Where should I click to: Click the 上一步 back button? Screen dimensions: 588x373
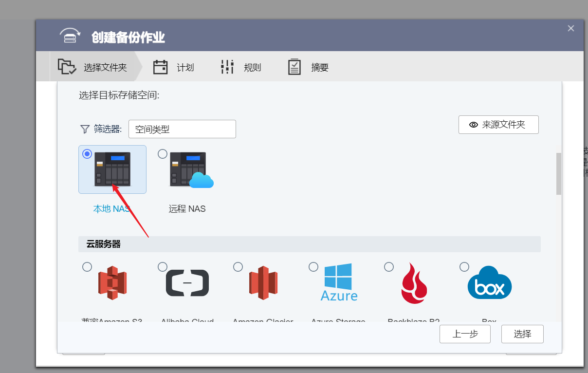[465, 334]
